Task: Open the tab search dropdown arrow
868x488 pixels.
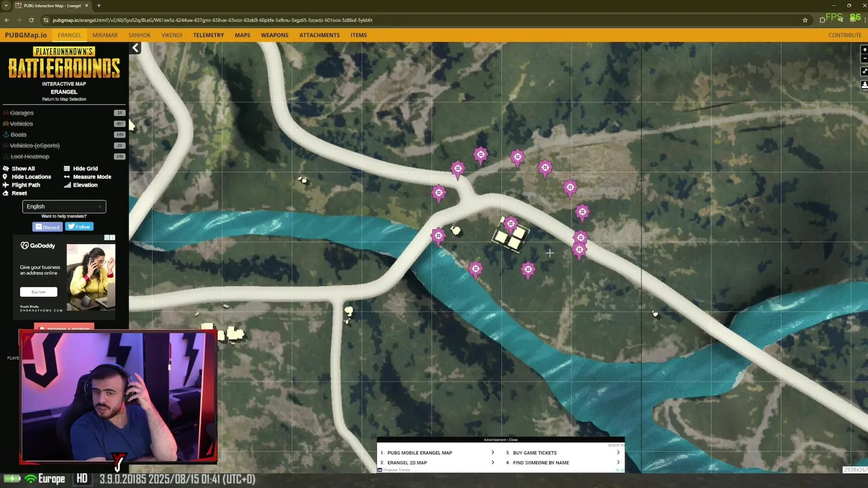Action: [x=6, y=5]
